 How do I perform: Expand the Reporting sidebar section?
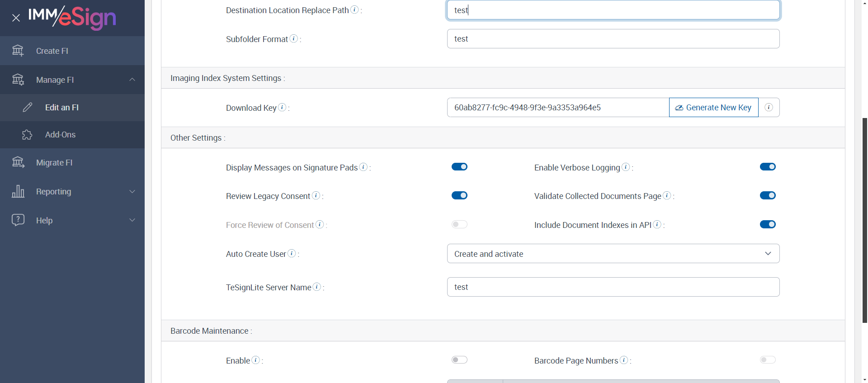[72, 192]
